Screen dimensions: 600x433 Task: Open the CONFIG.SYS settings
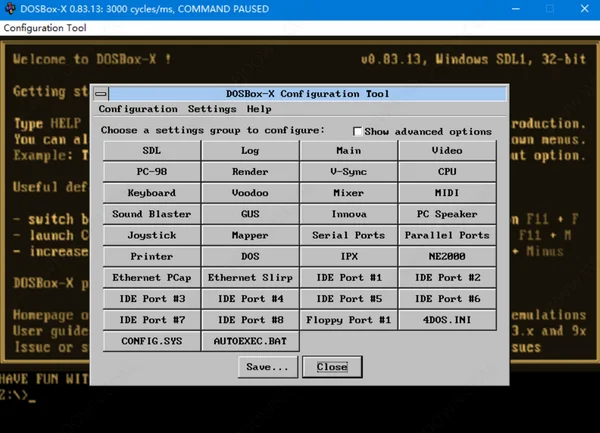coord(152,341)
